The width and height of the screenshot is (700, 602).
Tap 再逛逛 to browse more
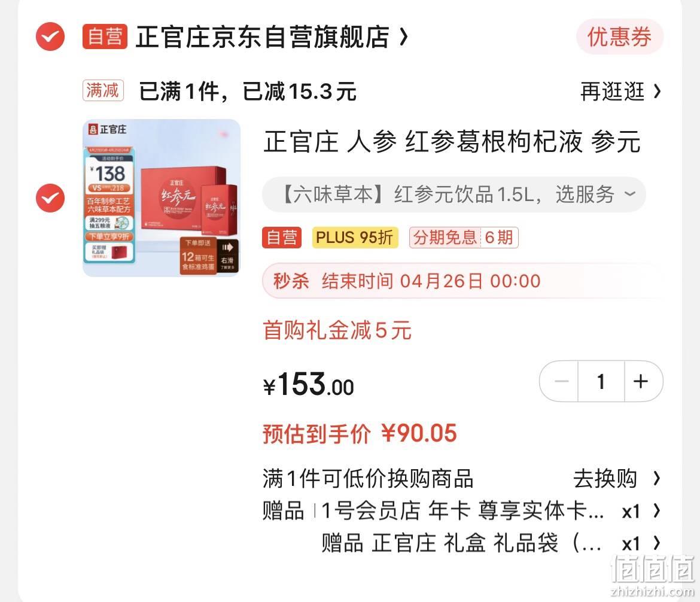pyautogui.click(x=620, y=92)
